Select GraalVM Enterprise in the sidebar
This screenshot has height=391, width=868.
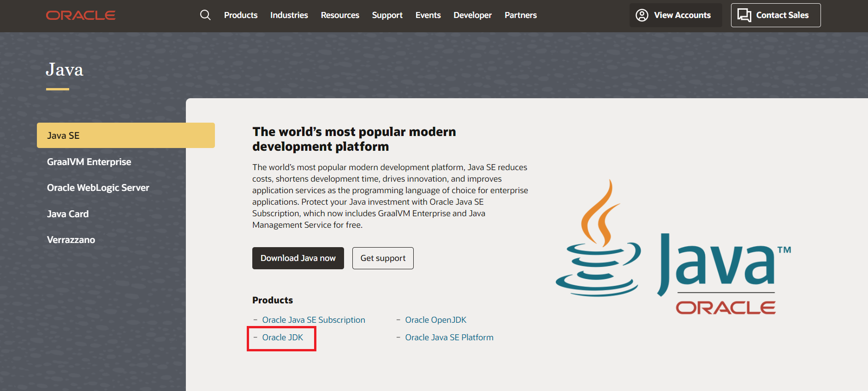tap(89, 162)
